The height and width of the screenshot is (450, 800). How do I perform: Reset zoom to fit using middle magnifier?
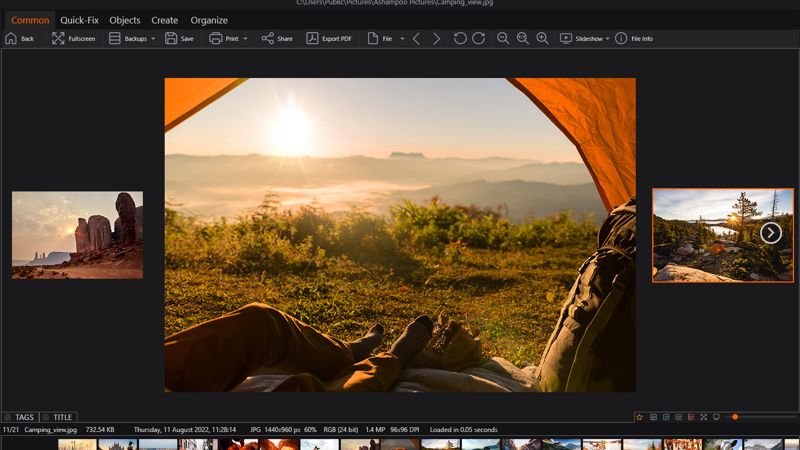tap(522, 39)
